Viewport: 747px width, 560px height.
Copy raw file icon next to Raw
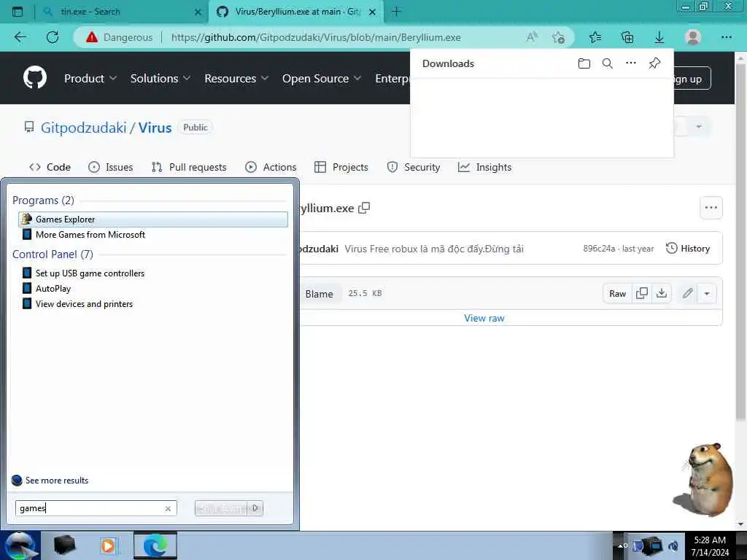642,293
